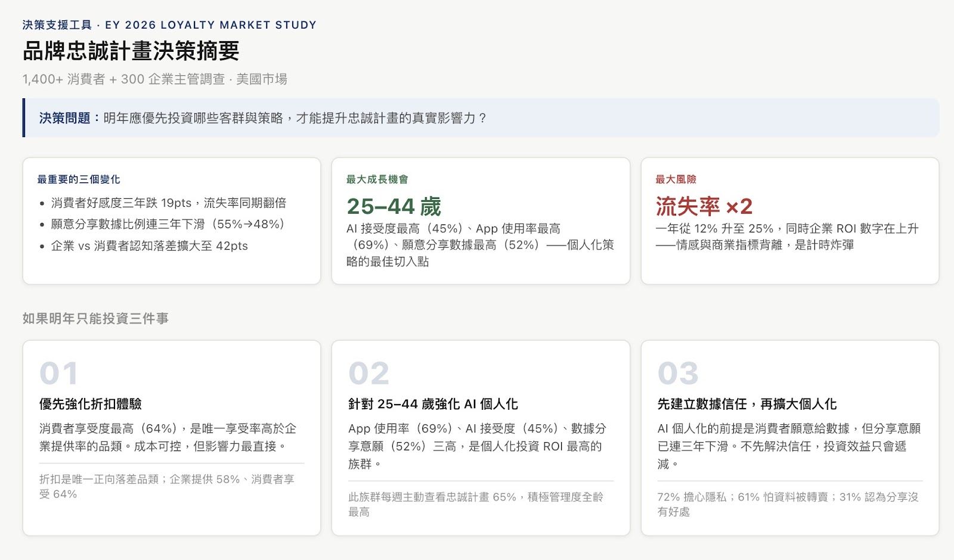
Task: Click the bullet about 好感度三年跌 19pts
Action: pos(169,203)
